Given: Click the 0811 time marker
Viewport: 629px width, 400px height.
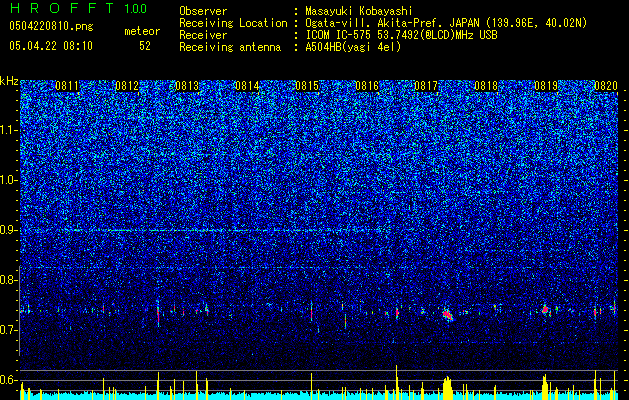Looking at the screenshot, I should 67,86.
